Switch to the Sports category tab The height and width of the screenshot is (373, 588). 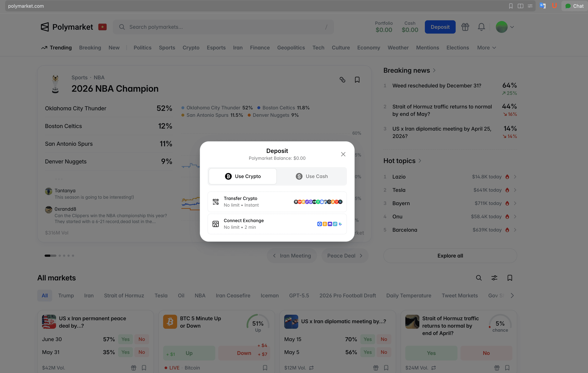167,48
